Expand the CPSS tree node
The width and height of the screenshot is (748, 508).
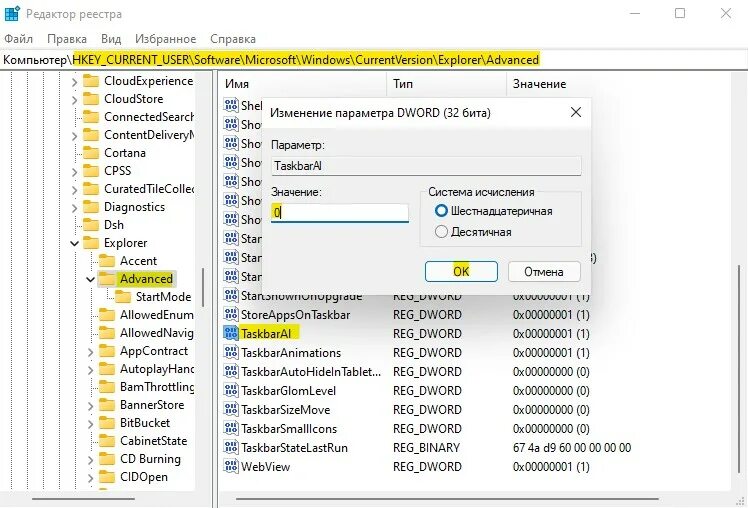[x=74, y=171]
